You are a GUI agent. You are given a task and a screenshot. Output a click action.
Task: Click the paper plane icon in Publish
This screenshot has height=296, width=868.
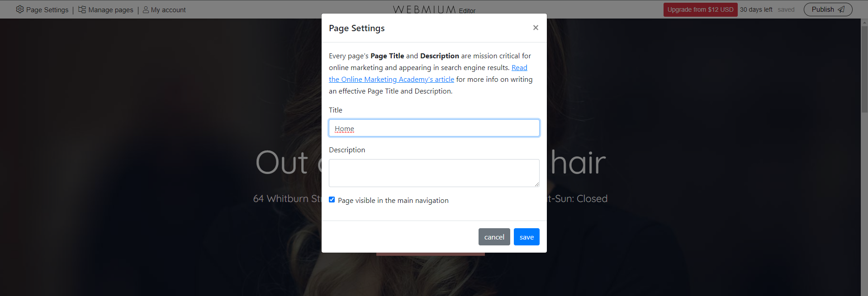tap(841, 9)
